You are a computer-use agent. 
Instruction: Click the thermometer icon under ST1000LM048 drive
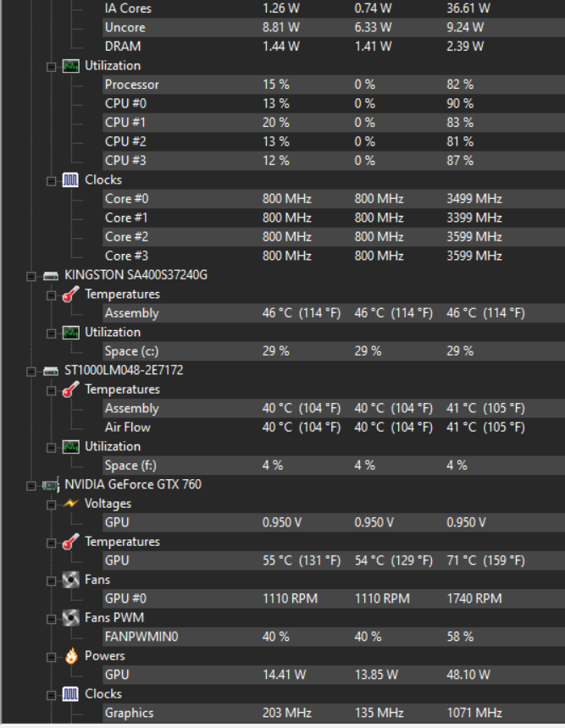point(70,389)
